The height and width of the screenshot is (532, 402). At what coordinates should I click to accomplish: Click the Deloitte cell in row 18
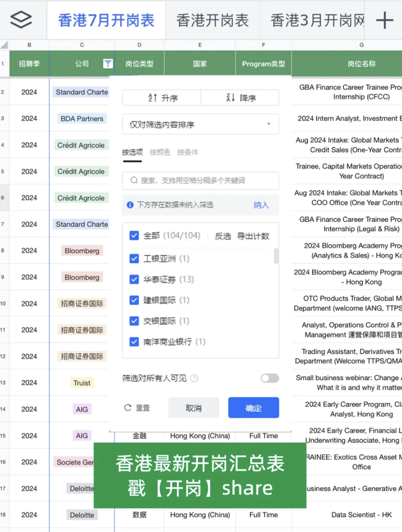coord(82,515)
